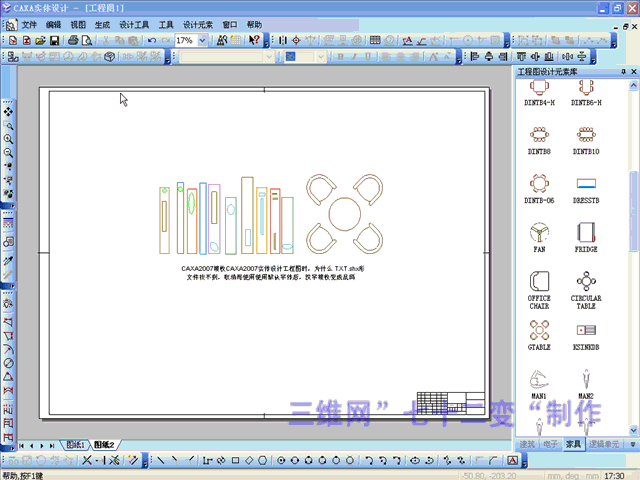The image size is (640, 480).
Task: Click the table grid icon in toolbar
Action: 375,40
